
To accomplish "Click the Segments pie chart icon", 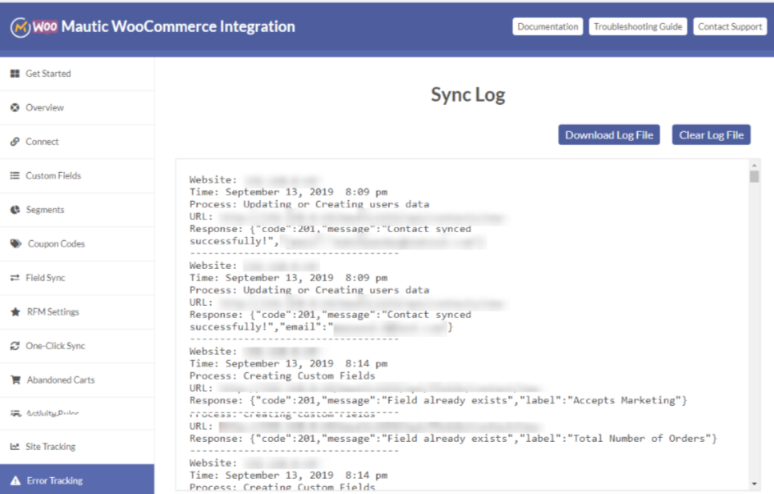I will point(15,210).
